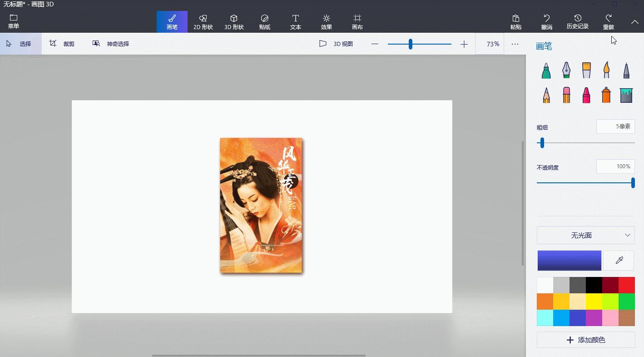Choose the light cyan color swatch

[x=545, y=318]
